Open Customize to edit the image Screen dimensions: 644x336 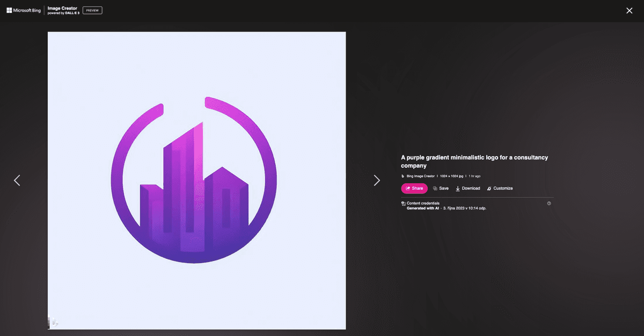tap(500, 189)
